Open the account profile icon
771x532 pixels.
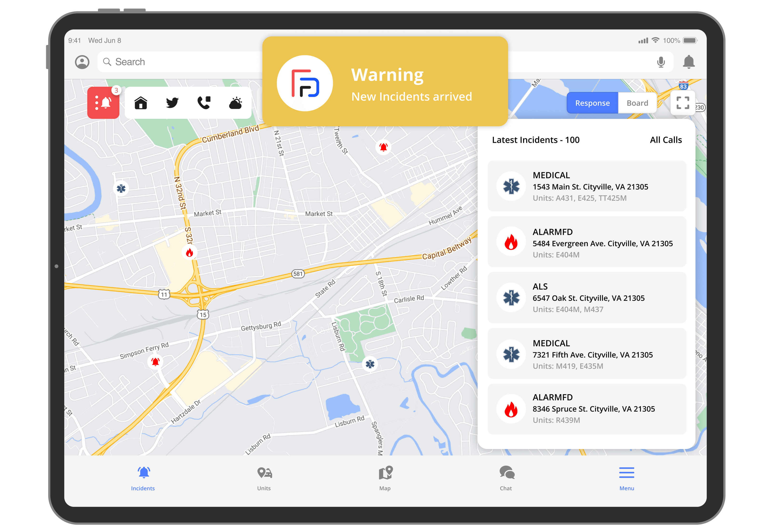[82, 62]
